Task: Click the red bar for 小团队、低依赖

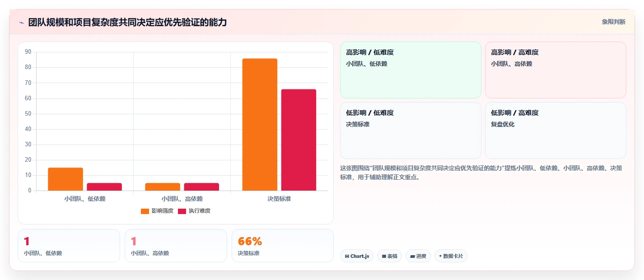Action: (x=104, y=187)
